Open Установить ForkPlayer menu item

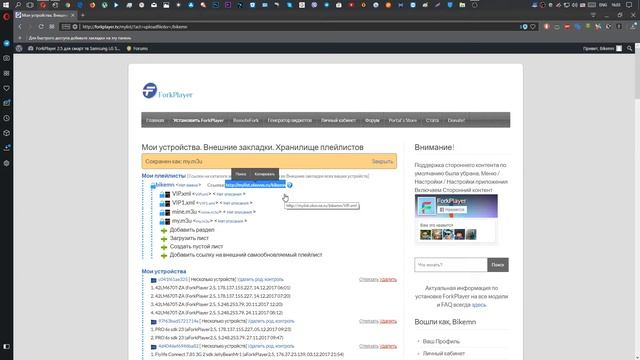coord(198,120)
